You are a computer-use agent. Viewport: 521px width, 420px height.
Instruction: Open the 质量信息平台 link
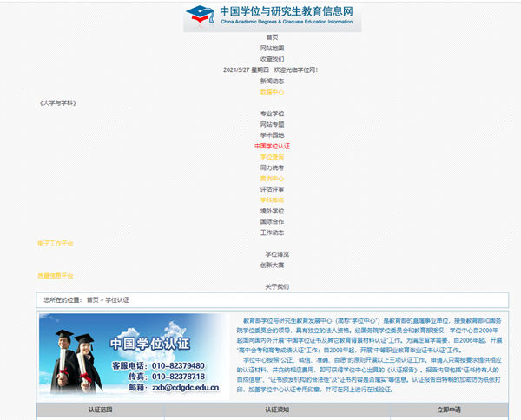point(55,275)
